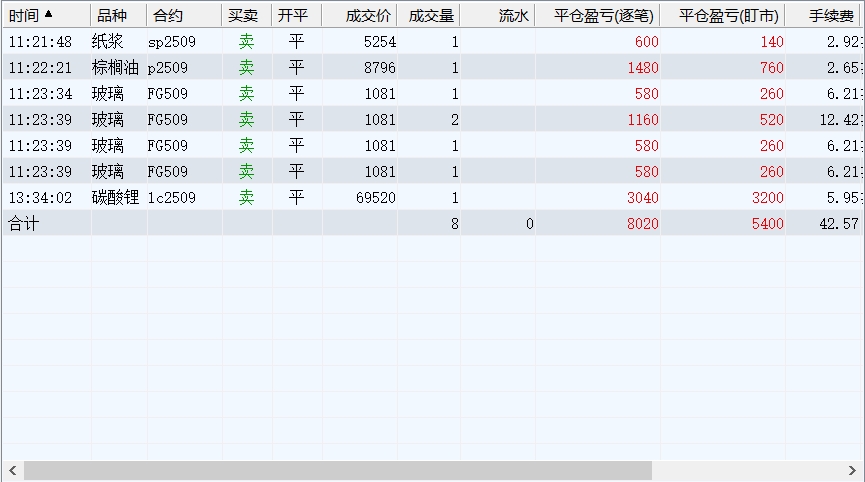Select the 合计 totals row label
The width and height of the screenshot is (865, 482).
click(x=24, y=223)
